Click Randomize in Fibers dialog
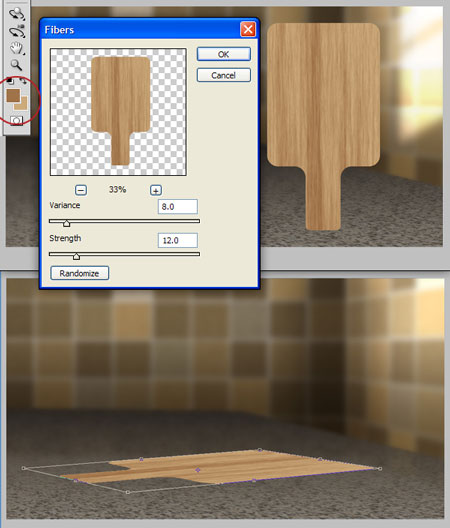Screen dimensions: 450x528 [79, 273]
